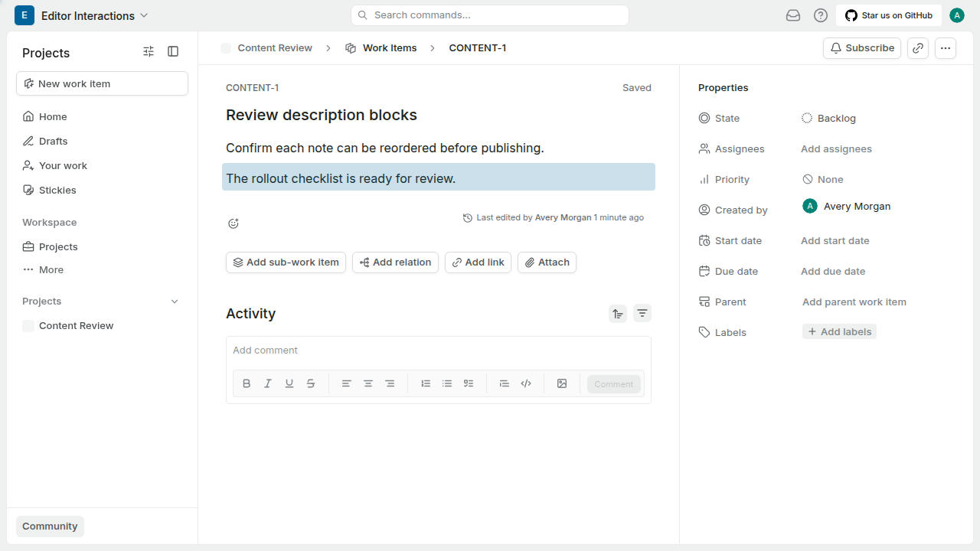
Task: Open the inbox notifications icon
Action: [x=793, y=15]
